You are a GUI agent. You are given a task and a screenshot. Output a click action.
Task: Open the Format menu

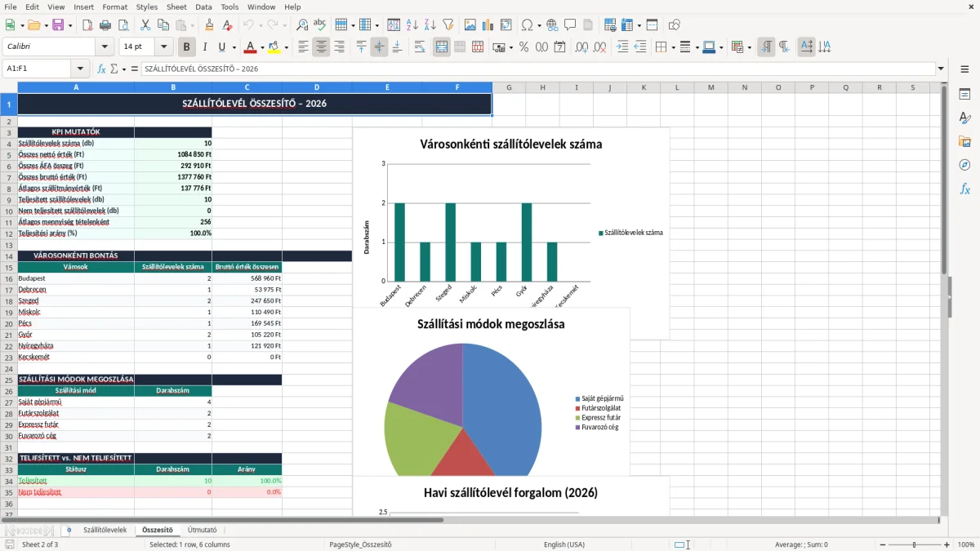[114, 7]
